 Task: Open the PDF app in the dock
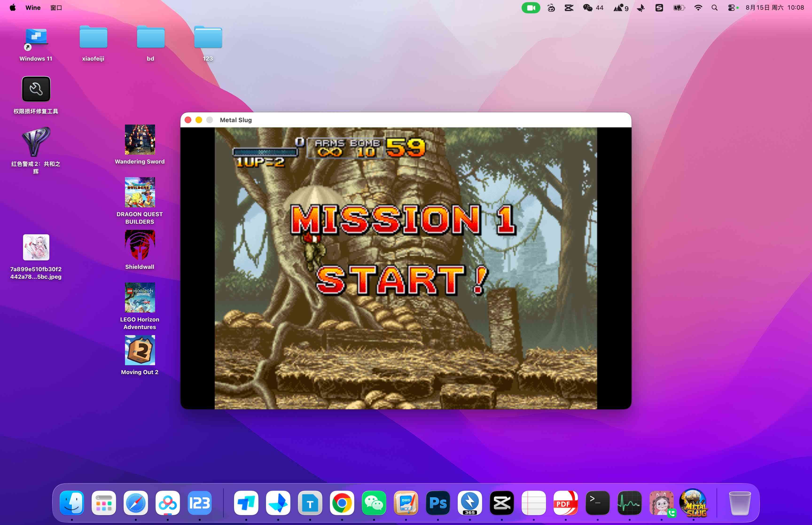click(566, 503)
